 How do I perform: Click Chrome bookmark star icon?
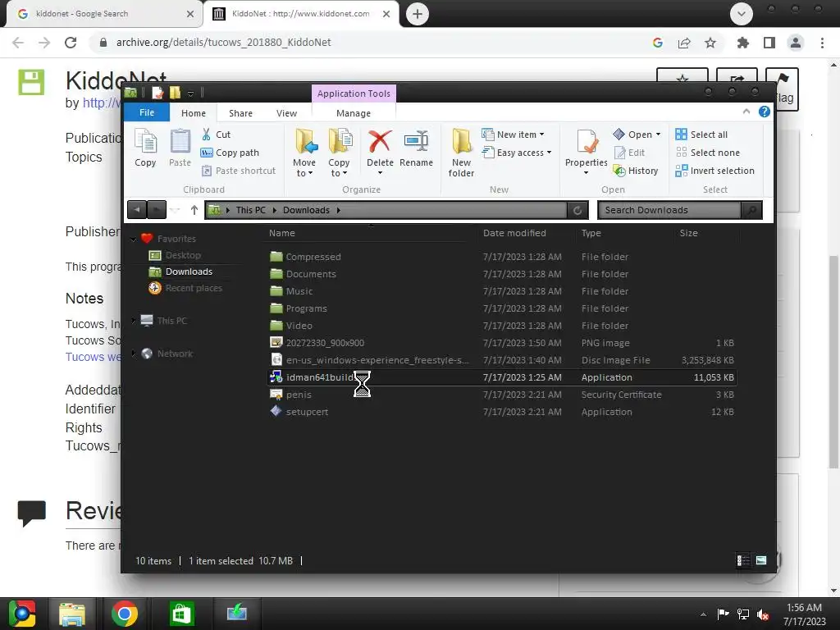tap(710, 43)
